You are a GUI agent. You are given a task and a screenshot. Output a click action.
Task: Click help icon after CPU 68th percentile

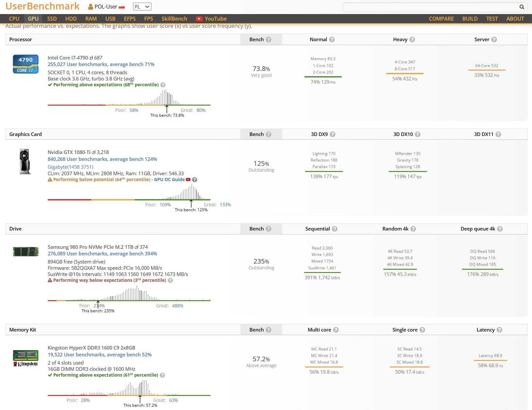coord(163,85)
